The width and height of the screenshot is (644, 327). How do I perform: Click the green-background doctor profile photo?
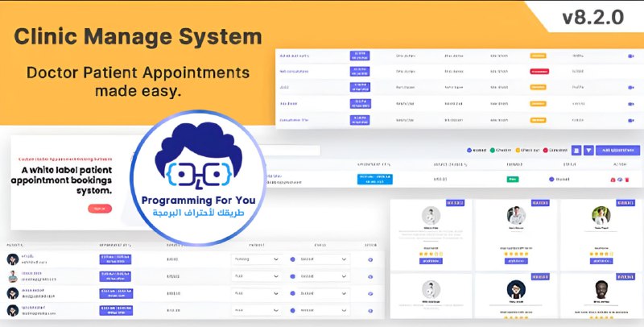pyautogui.click(x=601, y=215)
